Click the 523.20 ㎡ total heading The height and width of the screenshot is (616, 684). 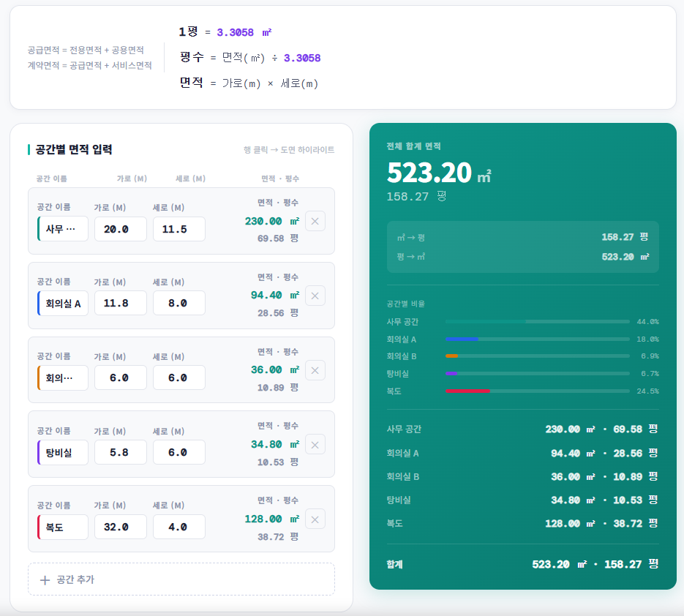coord(439,173)
